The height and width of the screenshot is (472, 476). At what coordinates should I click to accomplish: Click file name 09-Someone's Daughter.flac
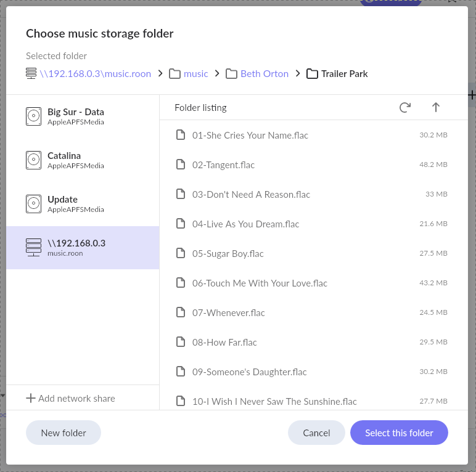(250, 372)
